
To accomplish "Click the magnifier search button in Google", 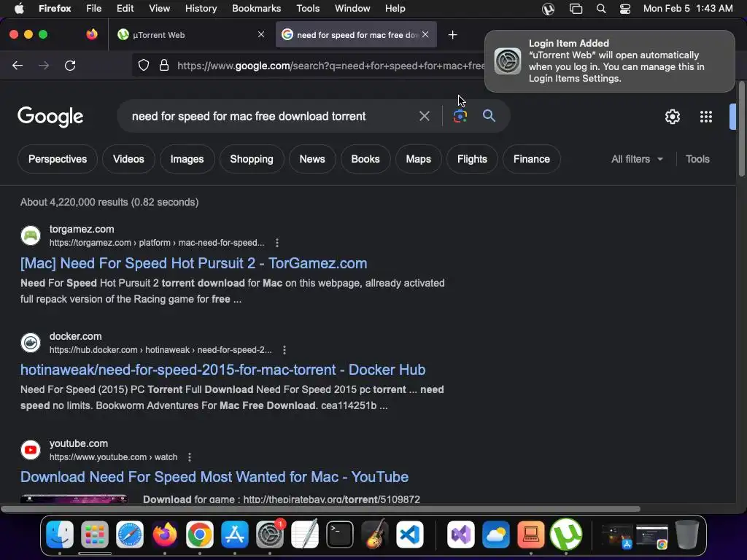I will 489,116.
